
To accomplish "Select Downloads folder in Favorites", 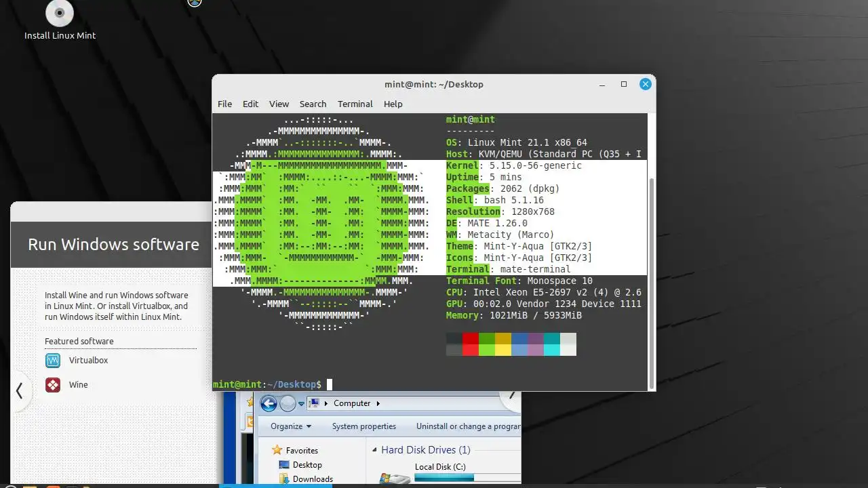I will [x=305, y=479].
